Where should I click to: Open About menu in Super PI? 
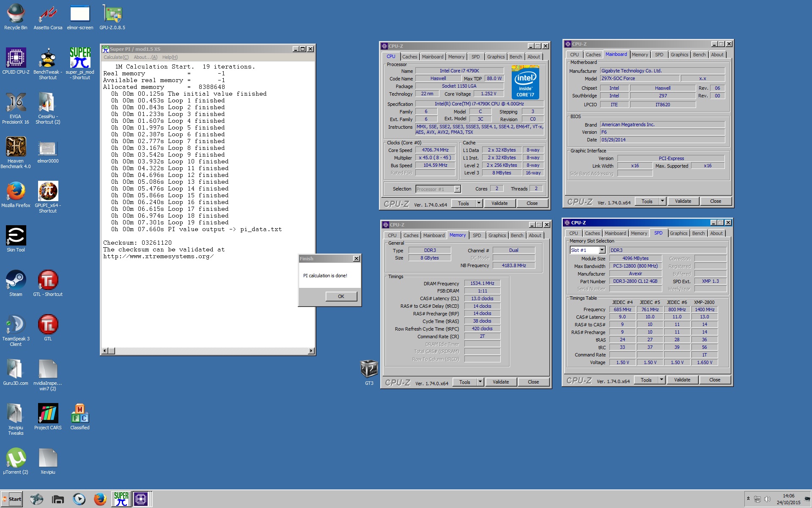[145, 57]
